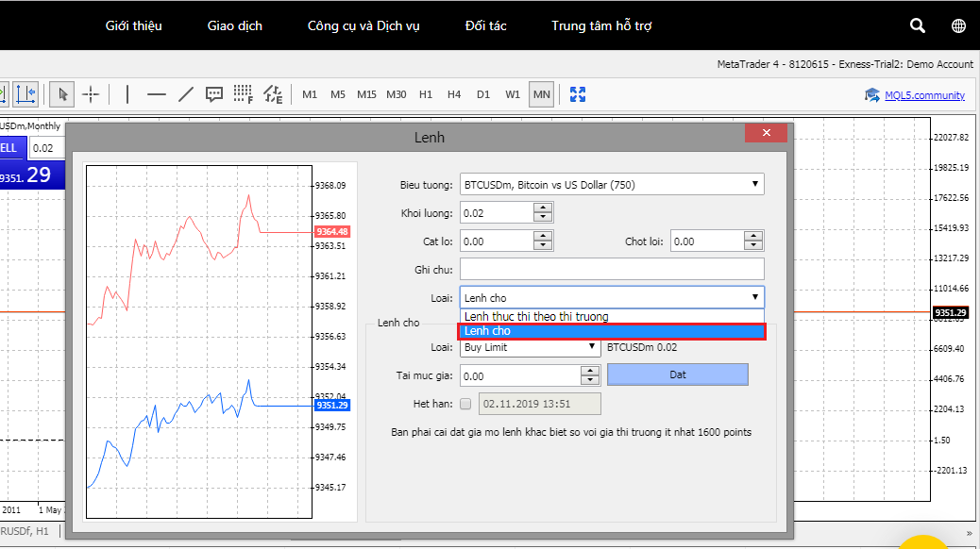Open the Bieu tuong symbol dropdown
The width and height of the screenshot is (980, 549).
coord(611,185)
